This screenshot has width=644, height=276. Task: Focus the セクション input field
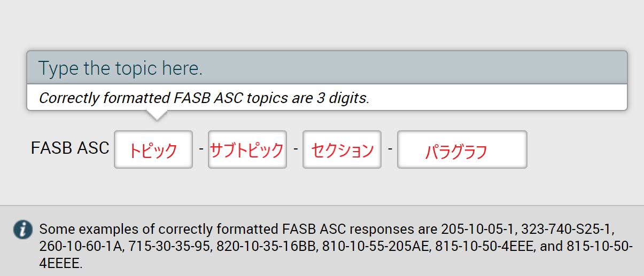(x=342, y=149)
